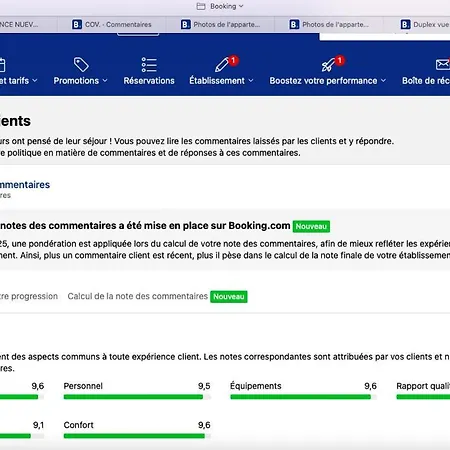Click the Booking tab group folder icon
The height and width of the screenshot is (450, 450).
click(x=201, y=6)
